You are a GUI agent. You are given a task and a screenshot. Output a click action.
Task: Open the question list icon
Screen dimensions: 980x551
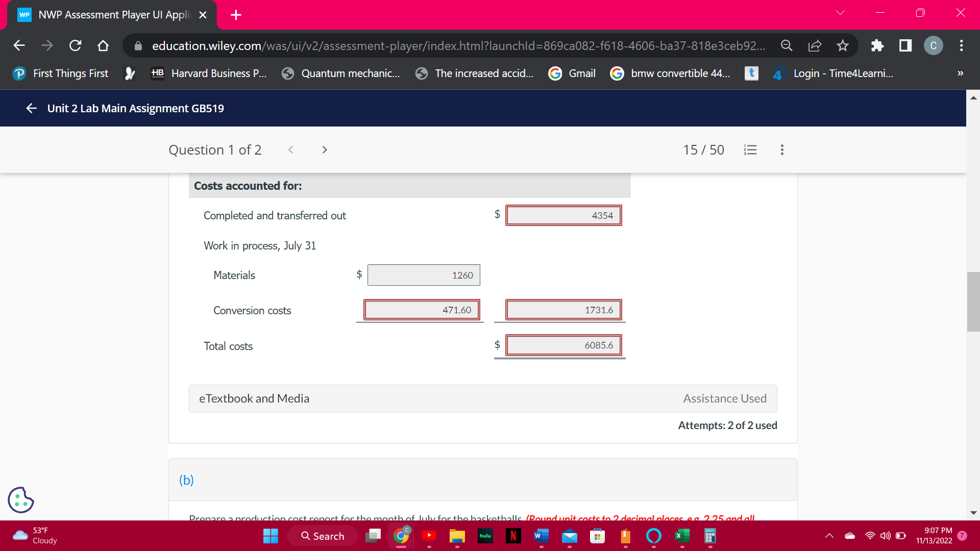pyautogui.click(x=750, y=150)
